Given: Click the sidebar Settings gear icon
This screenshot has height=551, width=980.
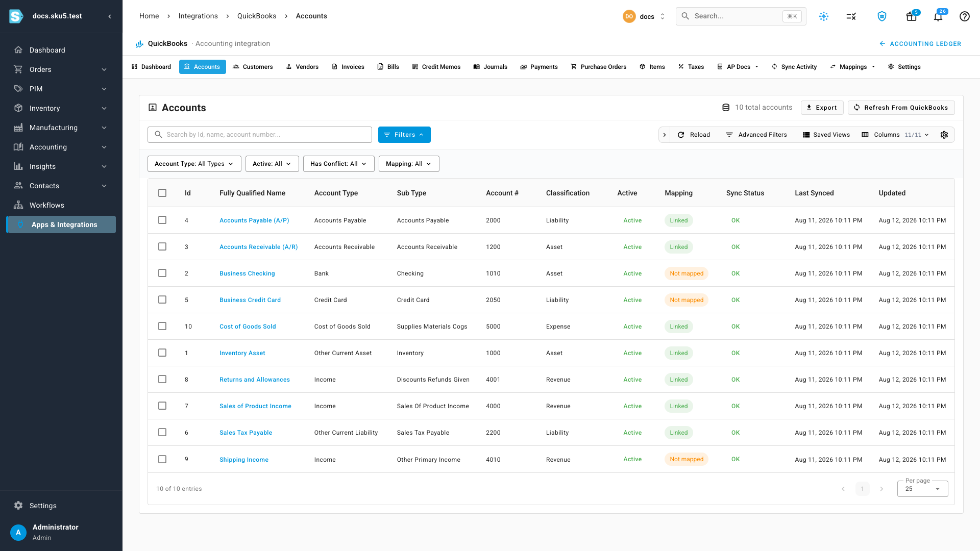Looking at the screenshot, I should tap(18, 506).
